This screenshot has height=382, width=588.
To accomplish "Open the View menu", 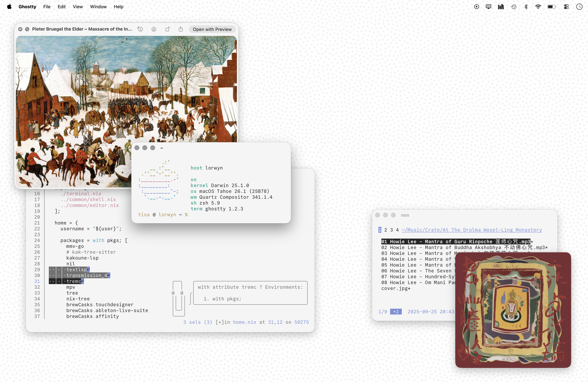I will tap(78, 7).
